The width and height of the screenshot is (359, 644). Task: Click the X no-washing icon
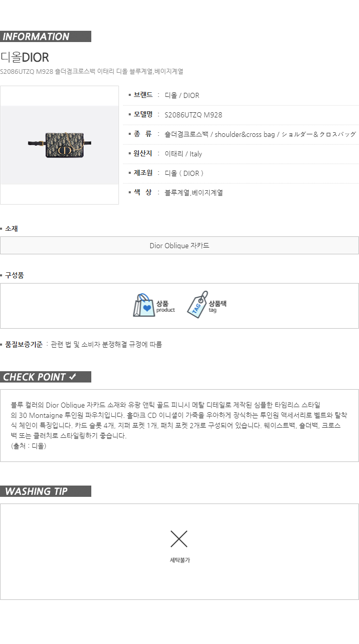point(179,538)
